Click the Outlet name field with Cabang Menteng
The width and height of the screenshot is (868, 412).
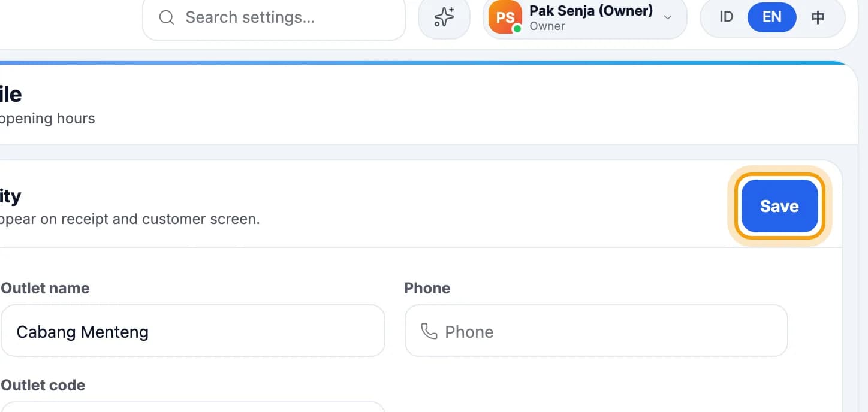(x=192, y=331)
